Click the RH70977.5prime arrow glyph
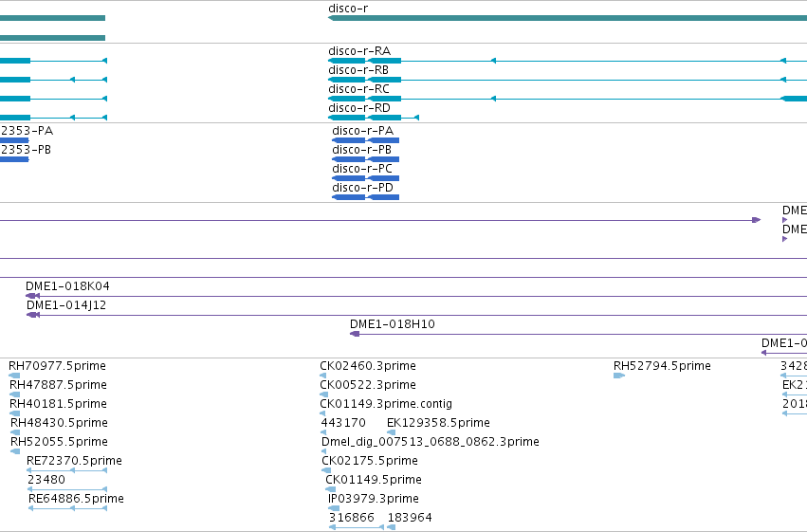This screenshot has height=532, width=807. pos(14,376)
